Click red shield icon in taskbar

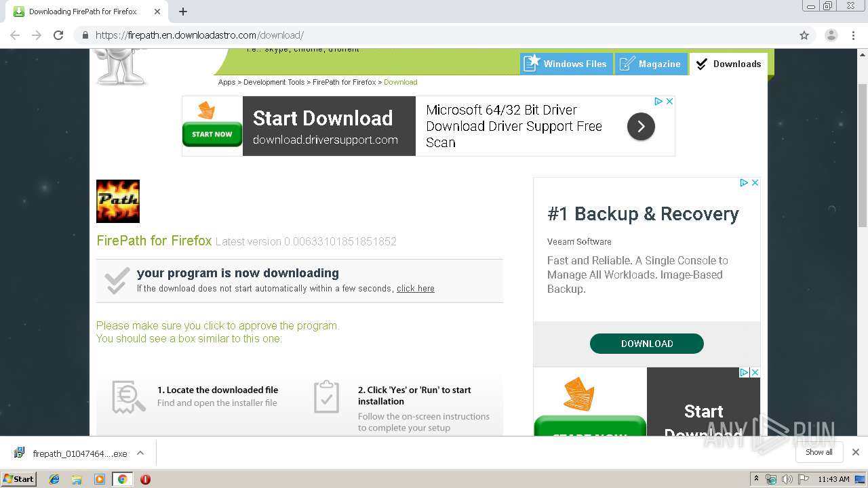pyautogui.click(x=145, y=479)
